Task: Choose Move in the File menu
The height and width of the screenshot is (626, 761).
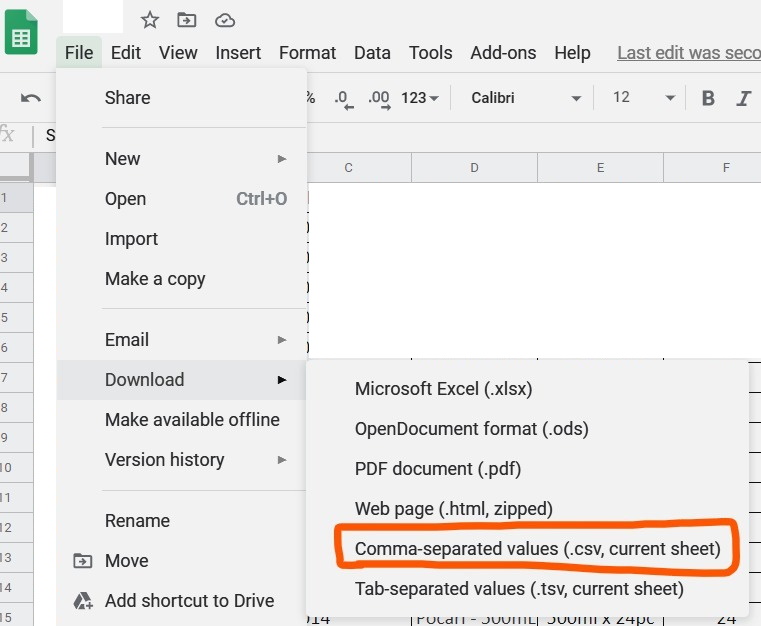Action: coord(182,560)
